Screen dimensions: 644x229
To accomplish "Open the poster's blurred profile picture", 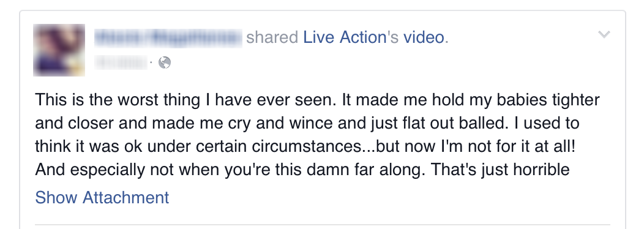I will (x=59, y=50).
